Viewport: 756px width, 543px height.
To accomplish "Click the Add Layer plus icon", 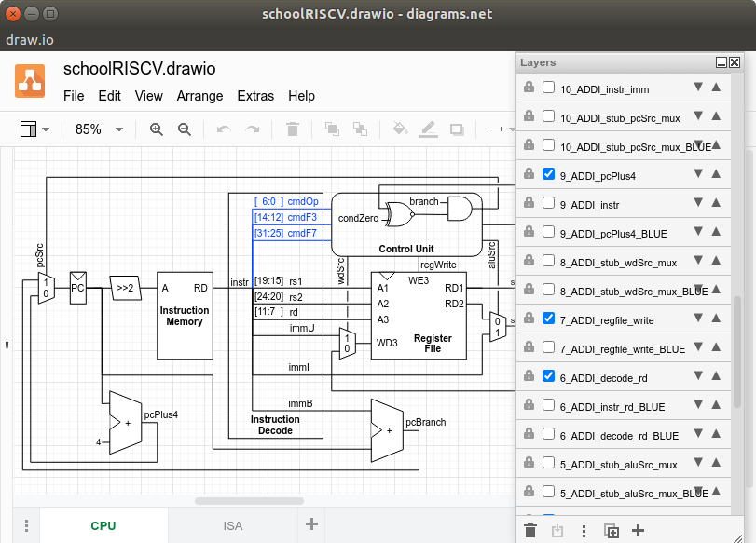I will tap(638, 530).
